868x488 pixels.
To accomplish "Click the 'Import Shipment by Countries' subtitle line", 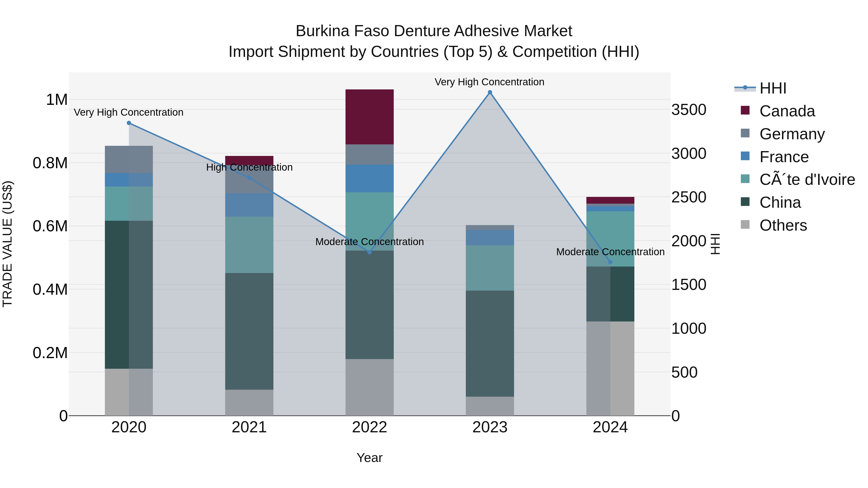I will pos(434,52).
